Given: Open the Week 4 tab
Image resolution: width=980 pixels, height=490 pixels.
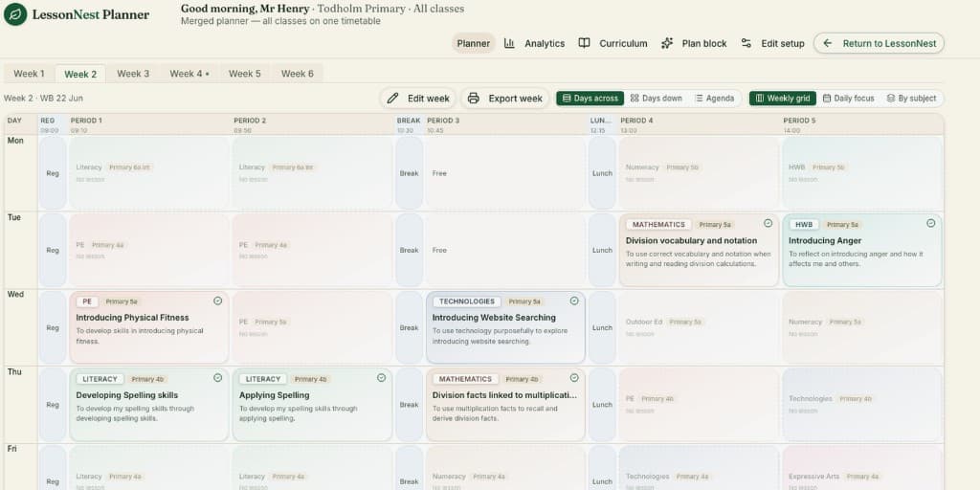Looking at the screenshot, I should [x=189, y=73].
